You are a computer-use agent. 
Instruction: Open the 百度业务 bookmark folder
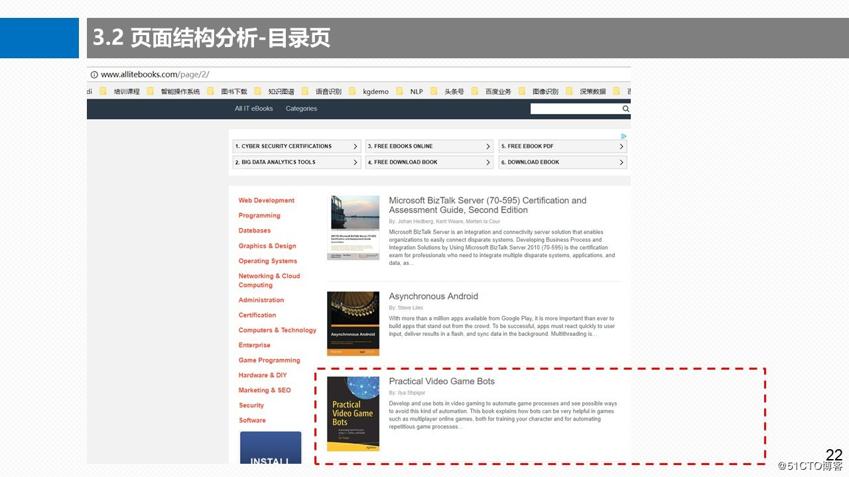coord(491,92)
